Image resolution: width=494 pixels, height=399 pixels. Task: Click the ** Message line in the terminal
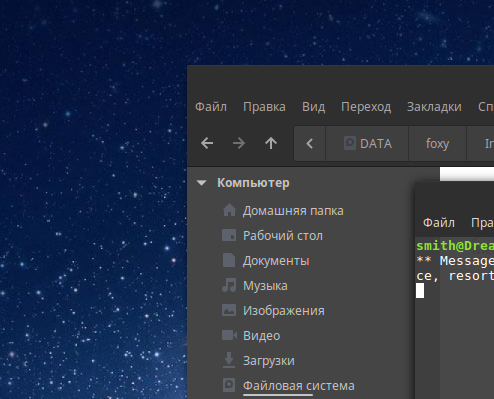pyautogui.click(x=455, y=260)
